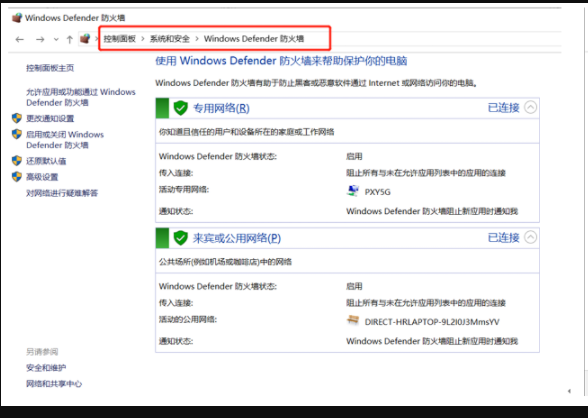Screen dimensions: 588x418
Task: Open 控制面板 breadcrumb
Action: [120, 39]
